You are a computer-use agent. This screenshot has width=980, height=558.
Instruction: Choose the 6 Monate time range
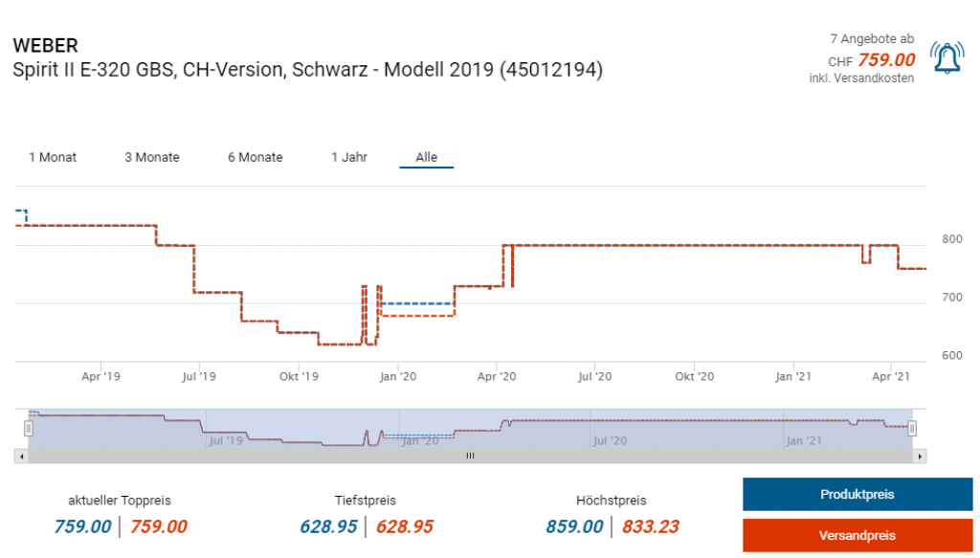pyautogui.click(x=256, y=157)
